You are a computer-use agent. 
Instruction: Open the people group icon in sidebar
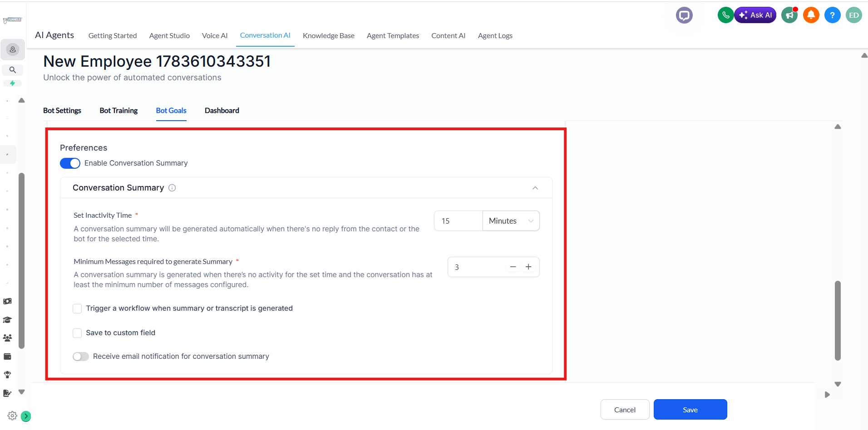click(7, 338)
